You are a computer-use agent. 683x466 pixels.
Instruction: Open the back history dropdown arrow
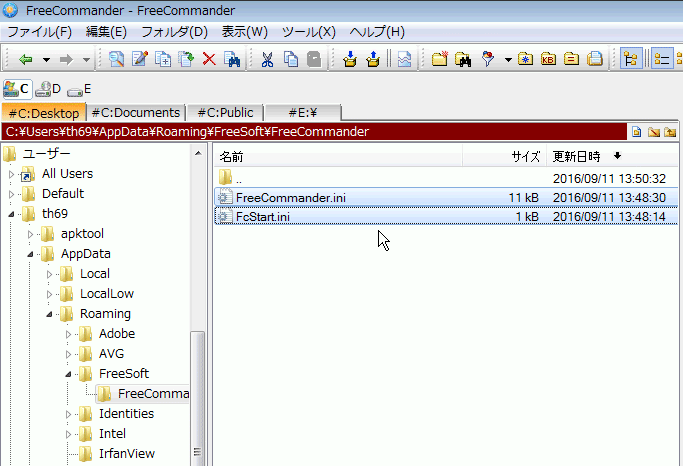point(46,60)
